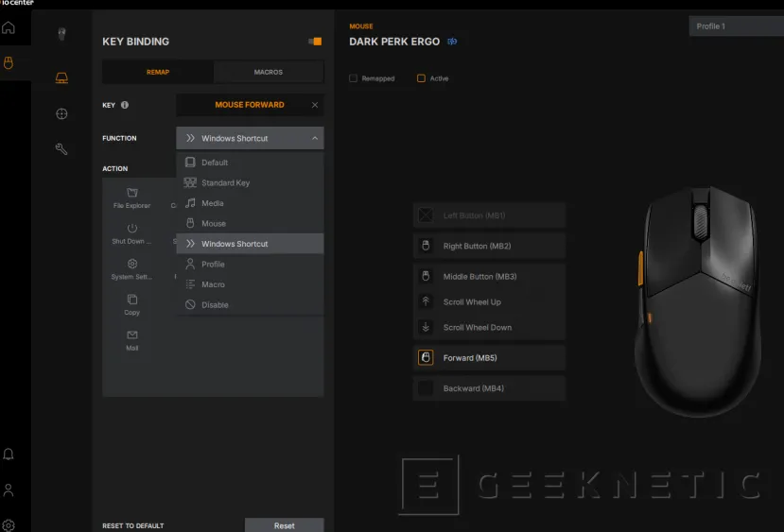Click the info icon next to KEY
Image resolution: width=784 pixels, height=532 pixels.
click(x=125, y=105)
